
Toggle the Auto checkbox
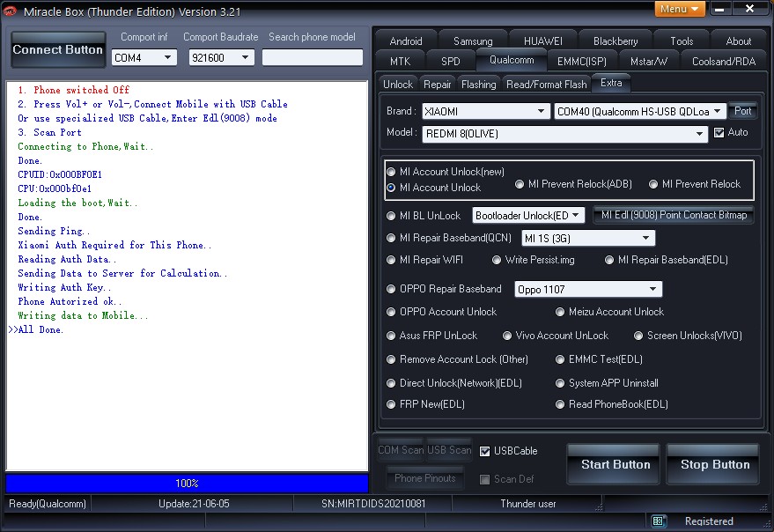point(719,132)
